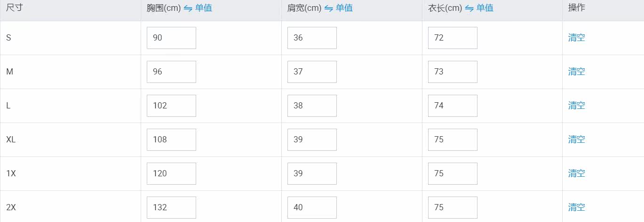Screen dimensions: 644x222
Task: Clear the XL size row
Action: tap(576, 140)
